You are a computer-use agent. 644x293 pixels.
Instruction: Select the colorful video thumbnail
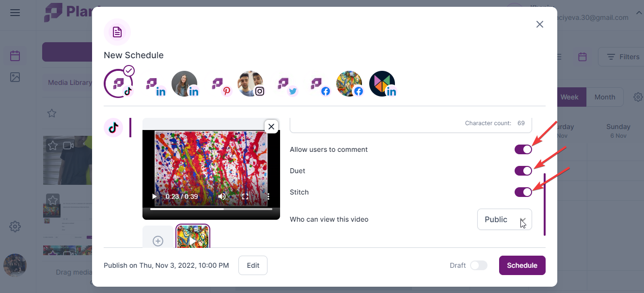pyautogui.click(x=193, y=237)
